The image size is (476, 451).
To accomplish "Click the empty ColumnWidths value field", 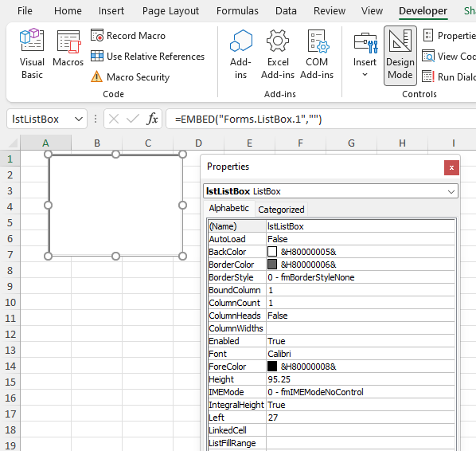I will 361,328.
